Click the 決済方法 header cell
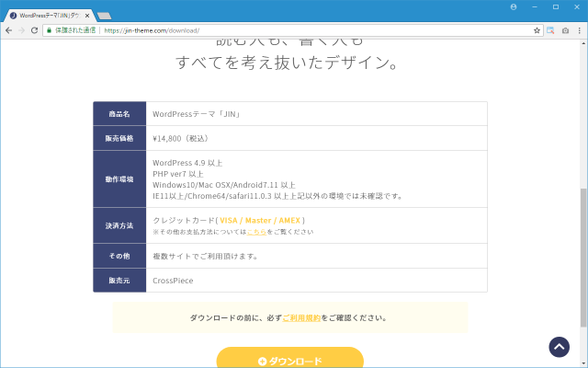 coord(119,225)
